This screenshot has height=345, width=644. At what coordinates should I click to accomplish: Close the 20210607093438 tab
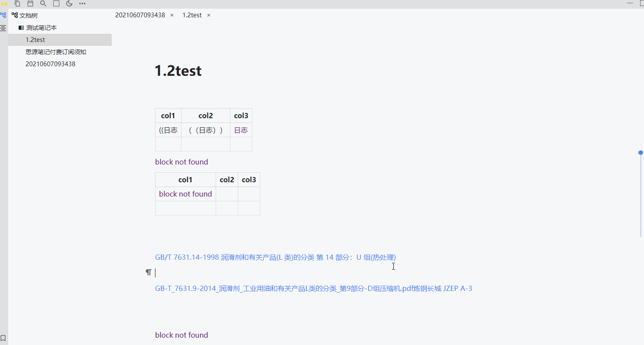172,15
